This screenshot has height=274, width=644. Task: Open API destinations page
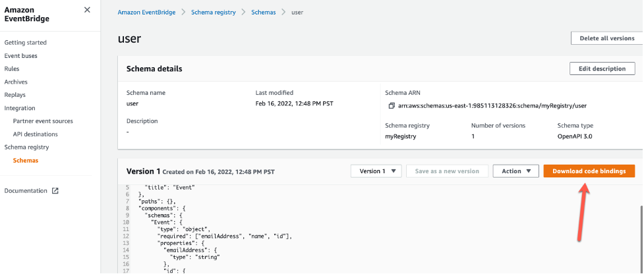pyautogui.click(x=36, y=134)
